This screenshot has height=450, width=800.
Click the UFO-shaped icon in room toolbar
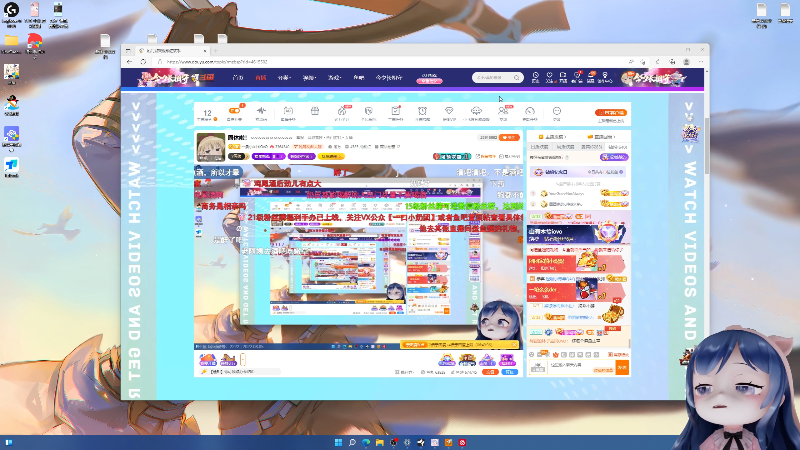tap(476, 110)
